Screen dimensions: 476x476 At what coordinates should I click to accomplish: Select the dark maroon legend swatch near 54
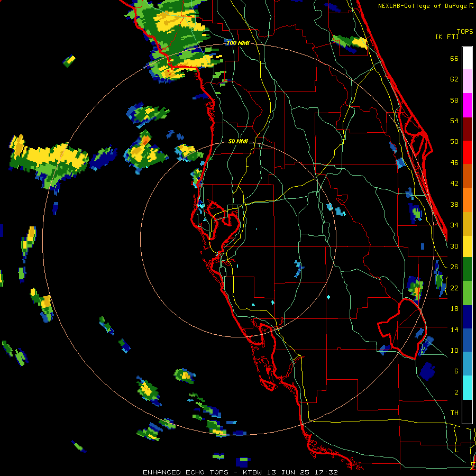[467, 129]
